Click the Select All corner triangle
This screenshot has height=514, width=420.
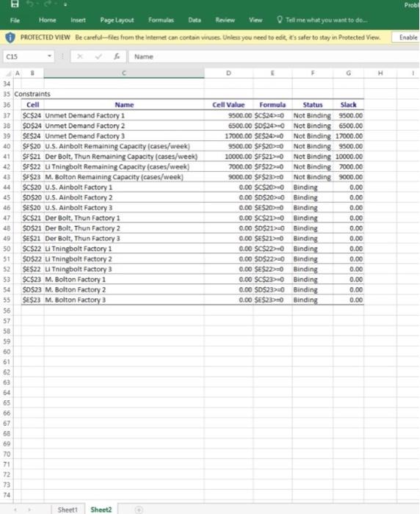(x=9, y=73)
